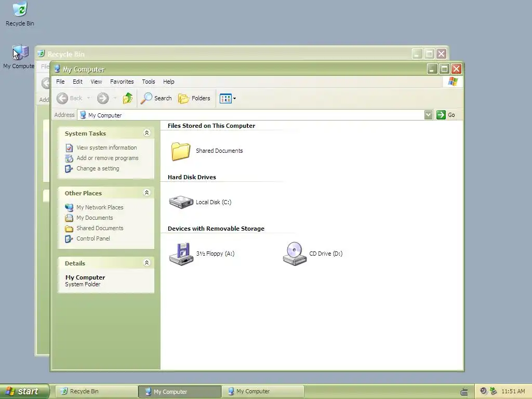Open the Back history dropdown arrow

point(88,98)
